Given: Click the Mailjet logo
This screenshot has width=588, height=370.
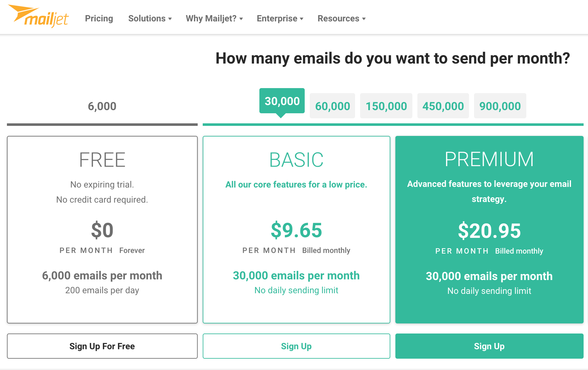Looking at the screenshot, I should point(38,16).
